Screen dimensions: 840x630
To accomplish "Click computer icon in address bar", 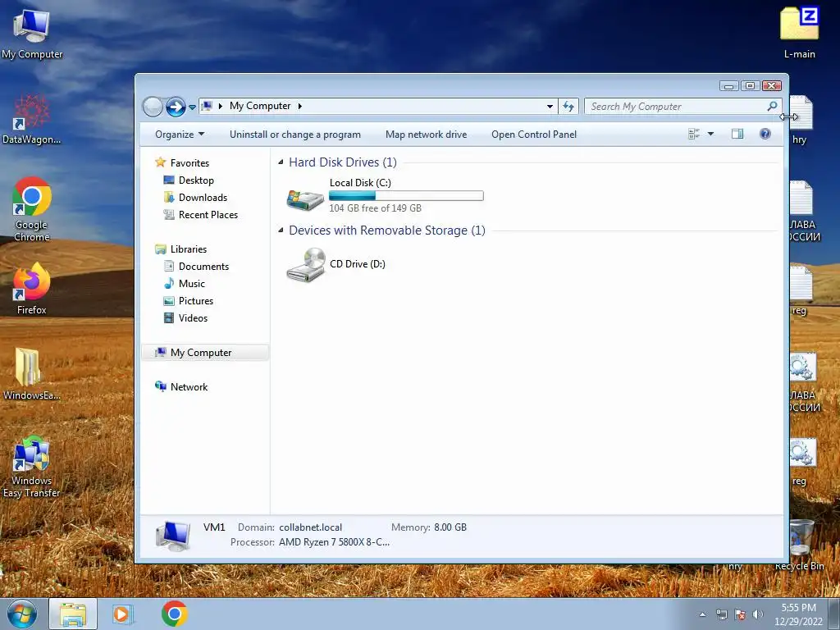I will 207,106.
